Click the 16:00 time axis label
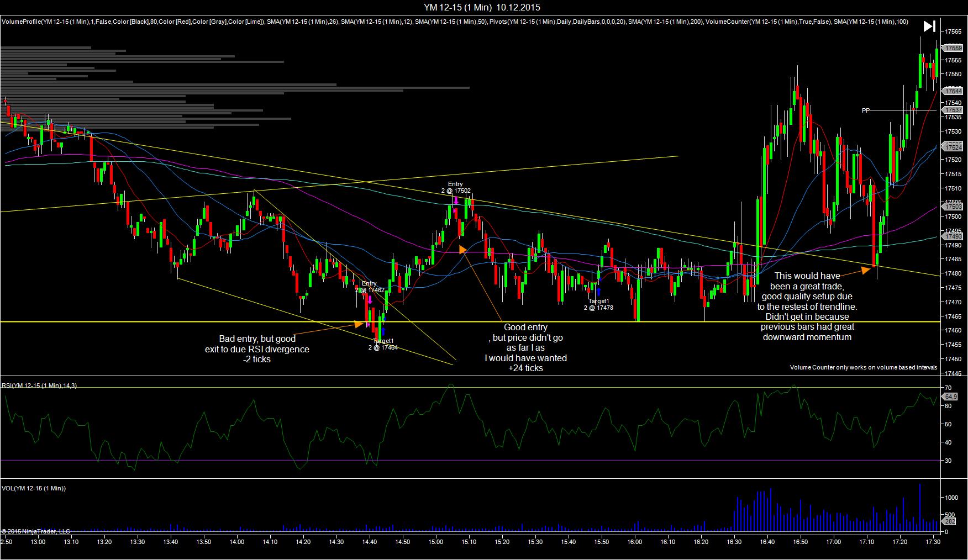The width and height of the screenshot is (968, 560). coord(635,542)
